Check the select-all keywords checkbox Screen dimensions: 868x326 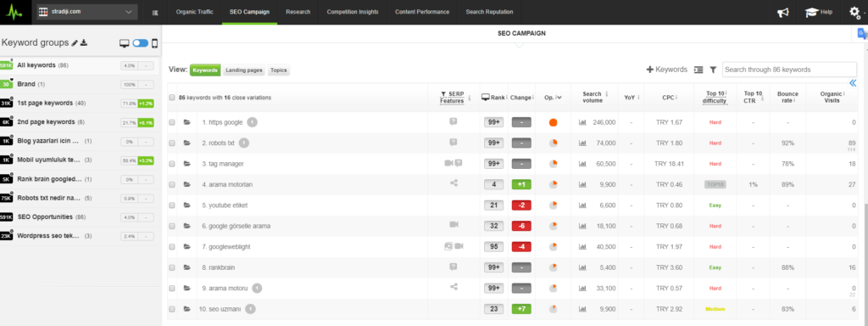(171, 98)
